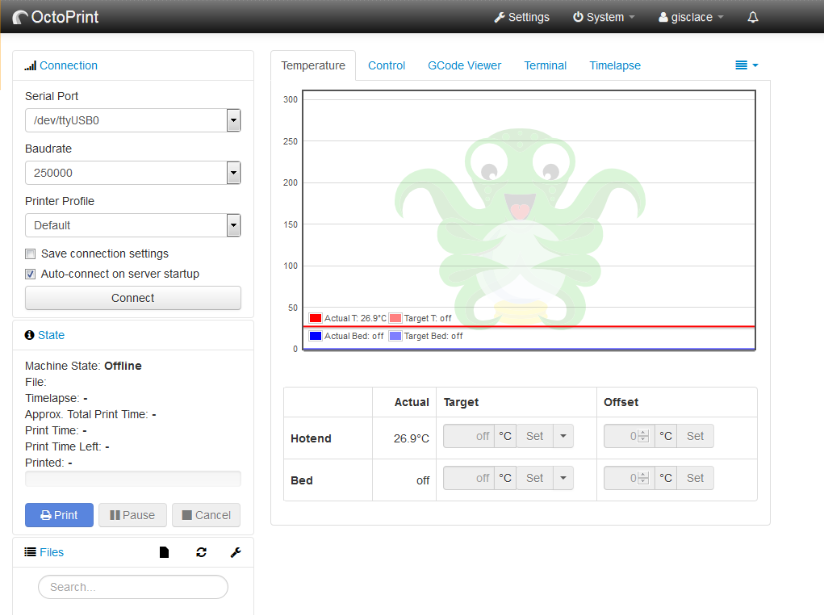Click the Hotend target temperature field
Image resolution: width=824 pixels, height=615 pixels.
point(469,436)
